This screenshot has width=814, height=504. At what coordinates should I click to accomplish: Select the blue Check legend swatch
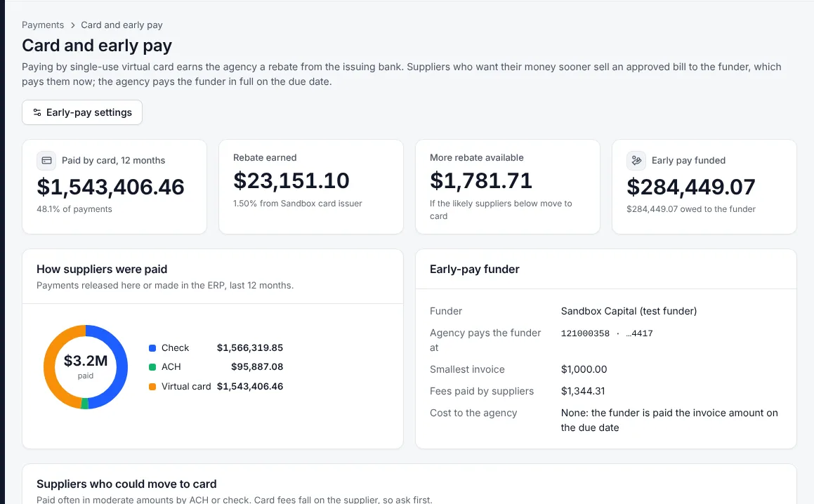152,347
